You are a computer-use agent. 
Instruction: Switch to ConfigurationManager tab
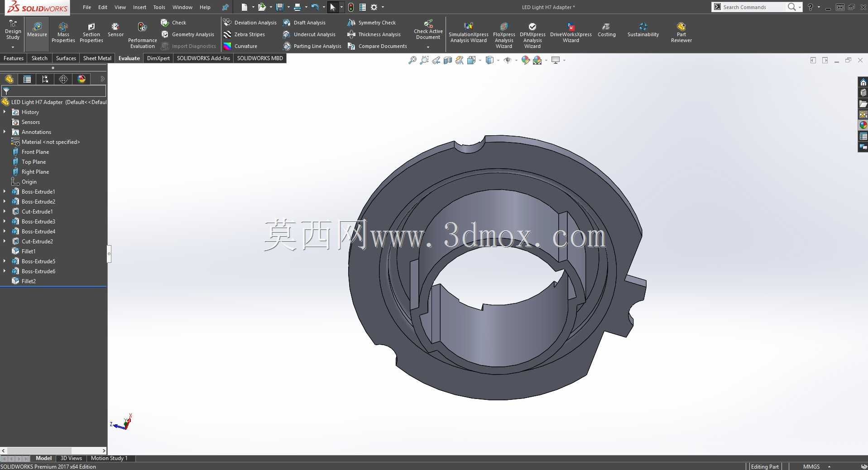(45, 79)
